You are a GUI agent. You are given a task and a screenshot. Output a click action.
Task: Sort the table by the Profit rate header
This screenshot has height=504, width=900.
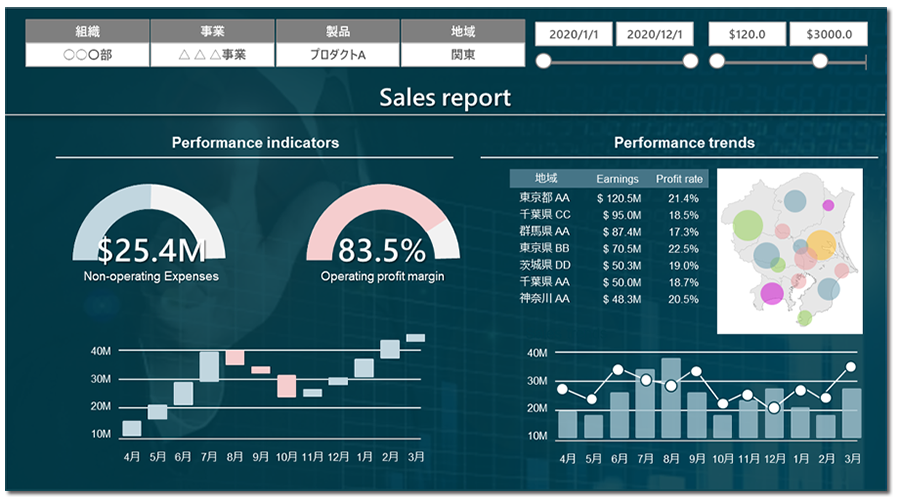point(680,179)
